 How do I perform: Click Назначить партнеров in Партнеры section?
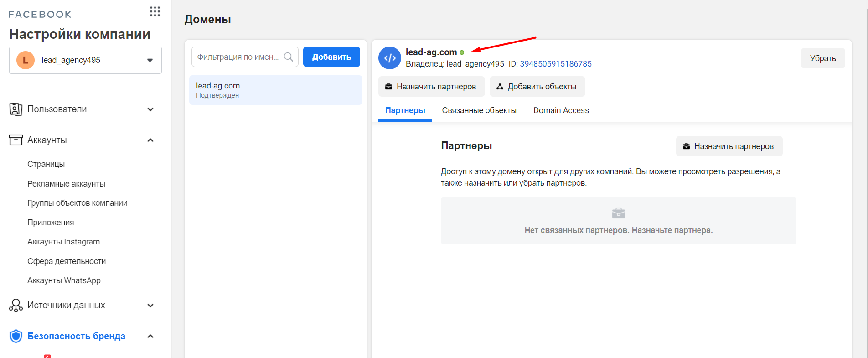(x=729, y=146)
